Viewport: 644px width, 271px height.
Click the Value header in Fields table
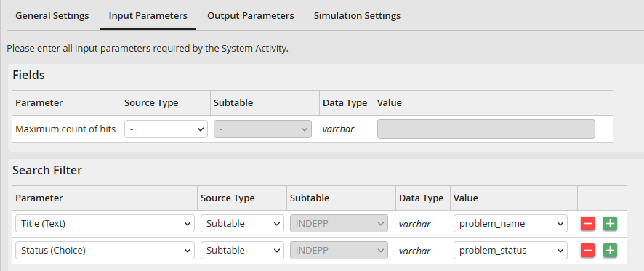pos(390,102)
